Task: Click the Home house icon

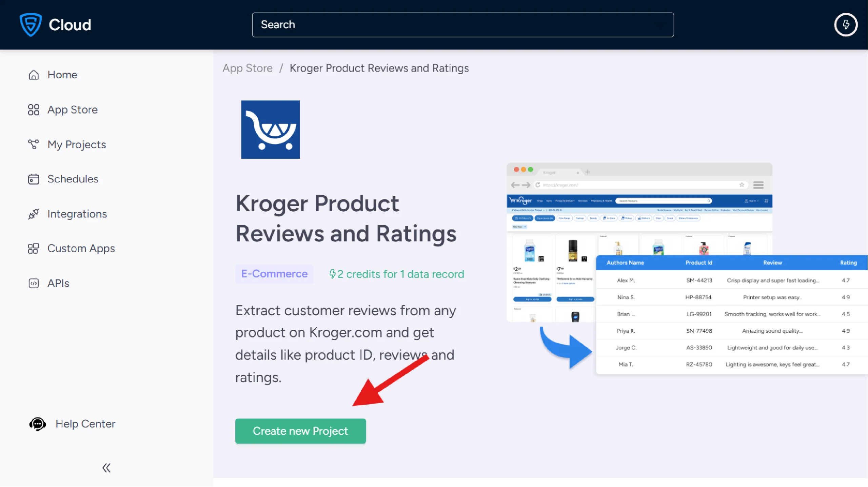Action: [x=34, y=75]
